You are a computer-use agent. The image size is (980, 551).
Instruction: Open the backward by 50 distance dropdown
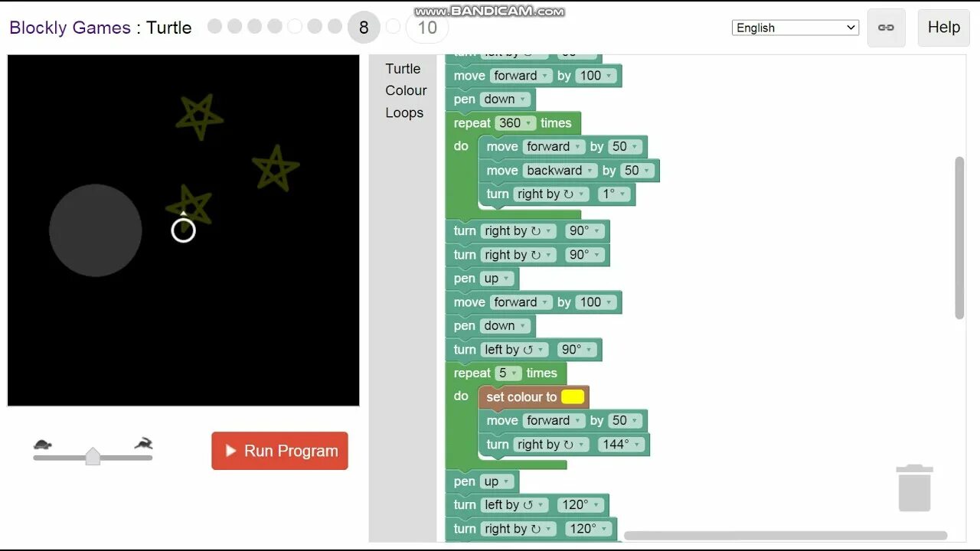637,171
